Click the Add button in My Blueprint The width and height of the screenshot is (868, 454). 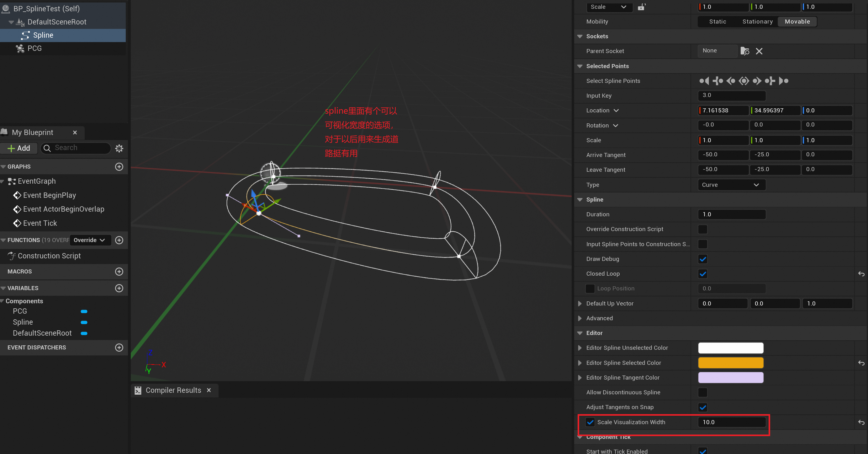19,148
